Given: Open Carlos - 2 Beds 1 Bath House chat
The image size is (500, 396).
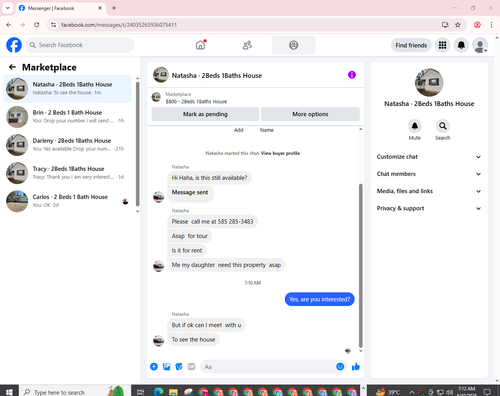Looking at the screenshot, I should (x=68, y=201).
